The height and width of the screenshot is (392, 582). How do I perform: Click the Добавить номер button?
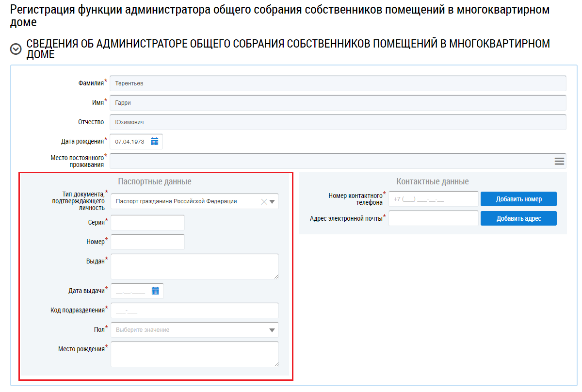point(518,199)
